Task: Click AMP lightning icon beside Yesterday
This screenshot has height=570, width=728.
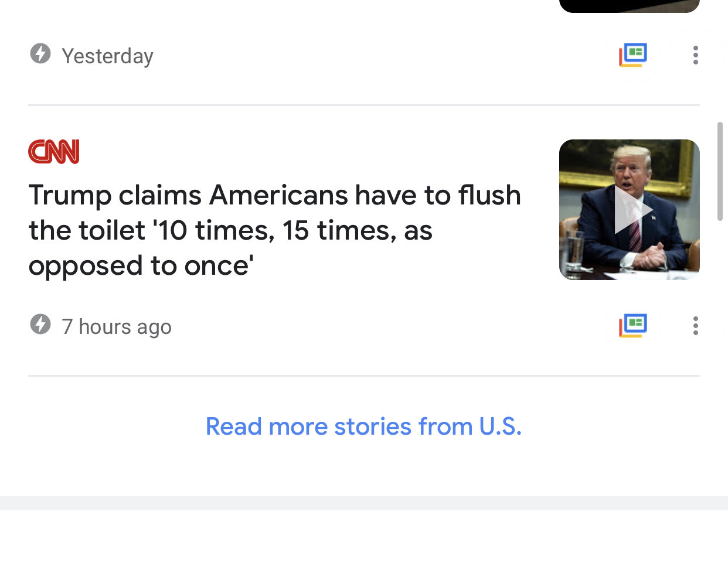Action: point(40,54)
